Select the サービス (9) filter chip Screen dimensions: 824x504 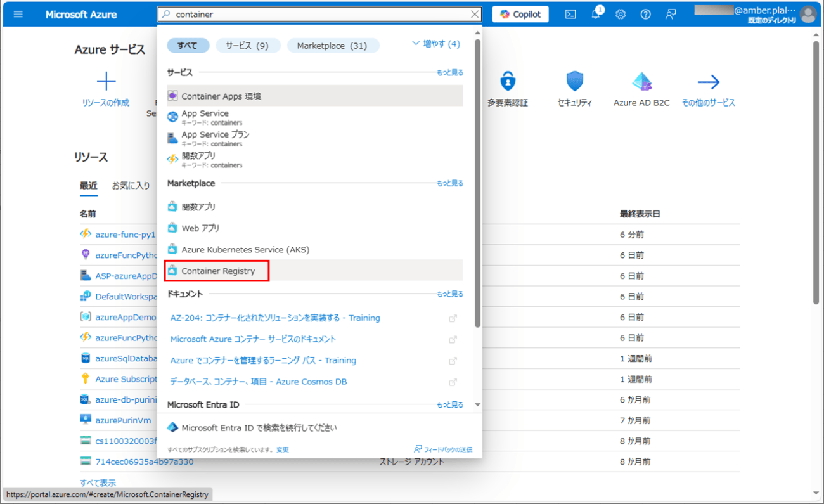[247, 46]
